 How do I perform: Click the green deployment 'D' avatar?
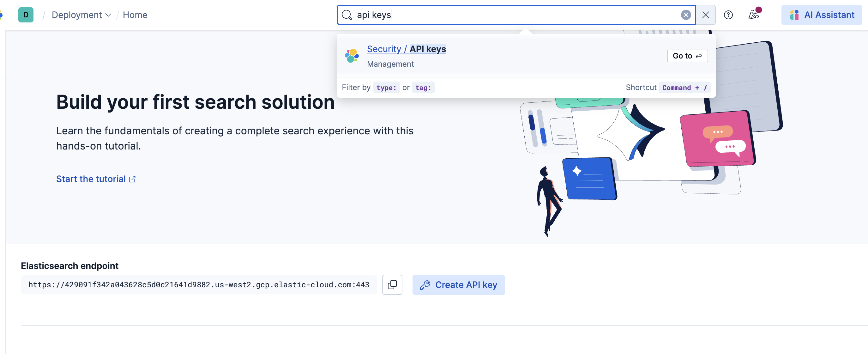(26, 15)
